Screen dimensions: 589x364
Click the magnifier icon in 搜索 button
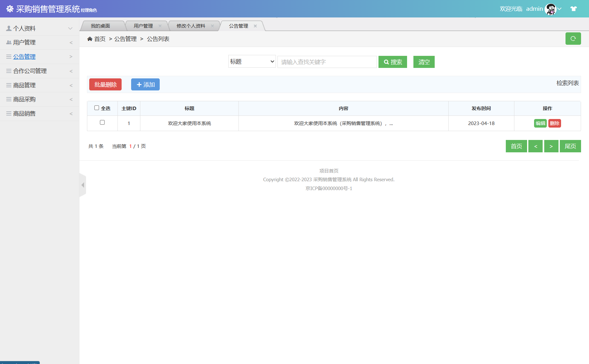[386, 62]
